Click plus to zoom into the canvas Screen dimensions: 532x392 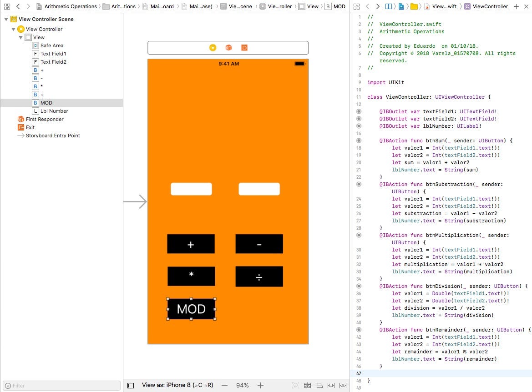click(260, 385)
